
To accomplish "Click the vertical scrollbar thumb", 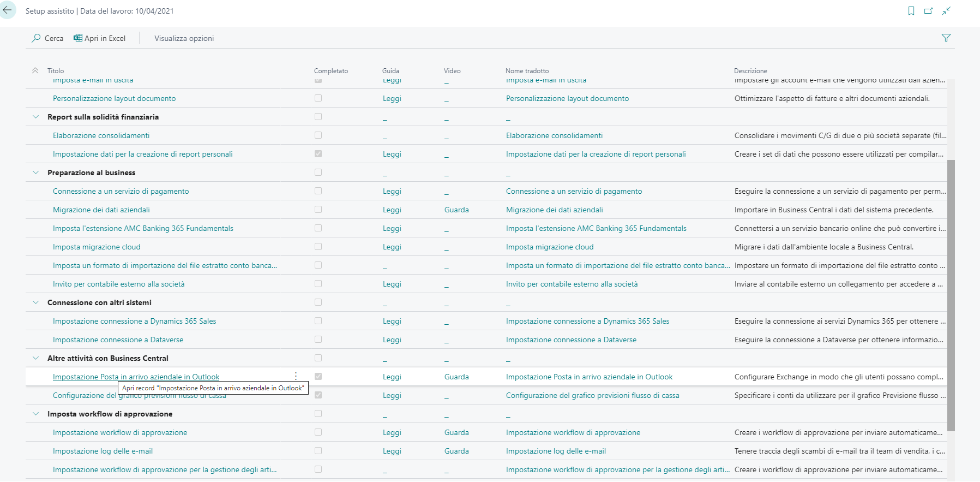I will 951,295.
